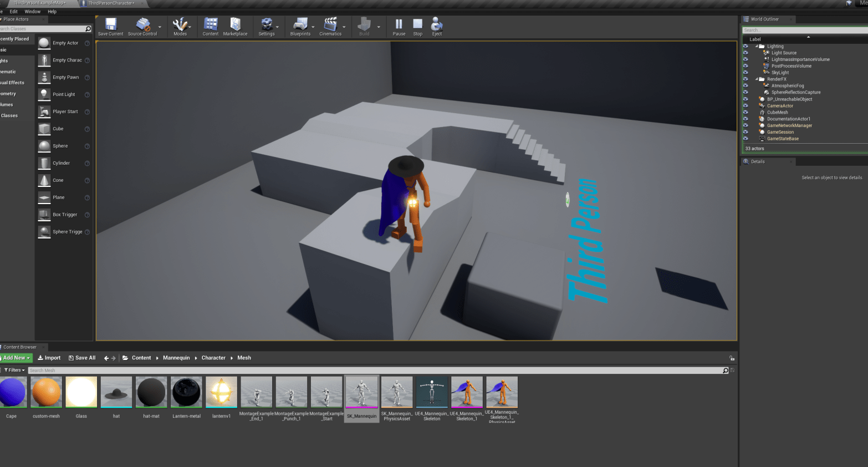Image resolution: width=868 pixels, height=467 pixels.
Task: Collapse the Lighting folder in World Outliner
Action: pos(757,47)
